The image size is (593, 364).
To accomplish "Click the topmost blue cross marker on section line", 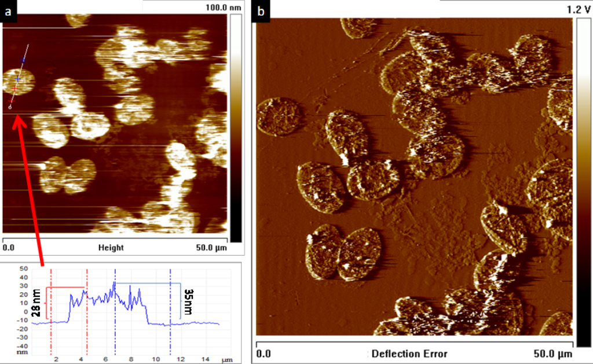I will click(x=23, y=60).
